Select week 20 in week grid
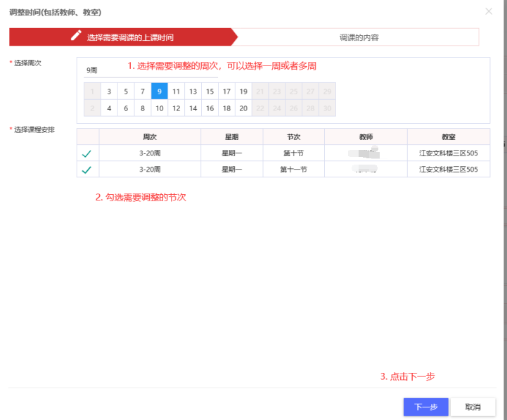507x420 pixels. tap(243, 108)
